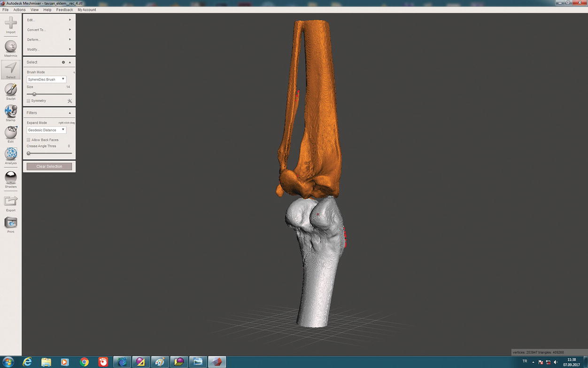Click the vertices and triangles status text

coord(539,352)
